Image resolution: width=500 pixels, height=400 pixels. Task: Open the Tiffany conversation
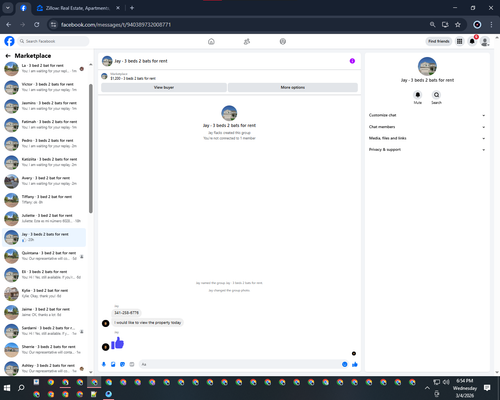(44, 200)
